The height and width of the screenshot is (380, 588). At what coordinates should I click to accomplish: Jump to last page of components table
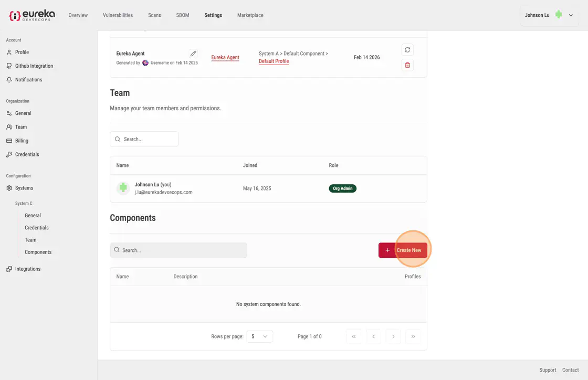click(413, 336)
